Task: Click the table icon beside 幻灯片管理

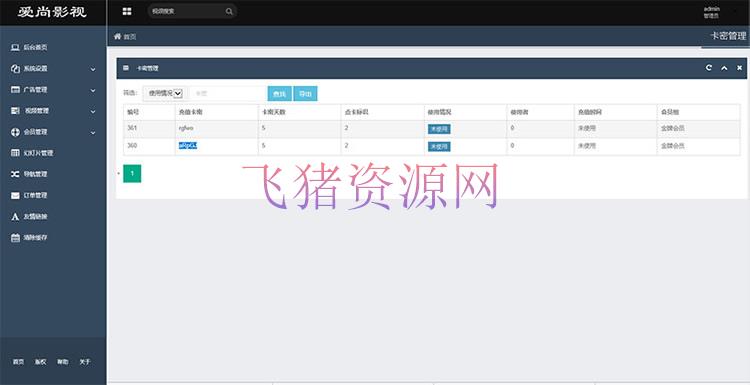Action: tap(15, 153)
